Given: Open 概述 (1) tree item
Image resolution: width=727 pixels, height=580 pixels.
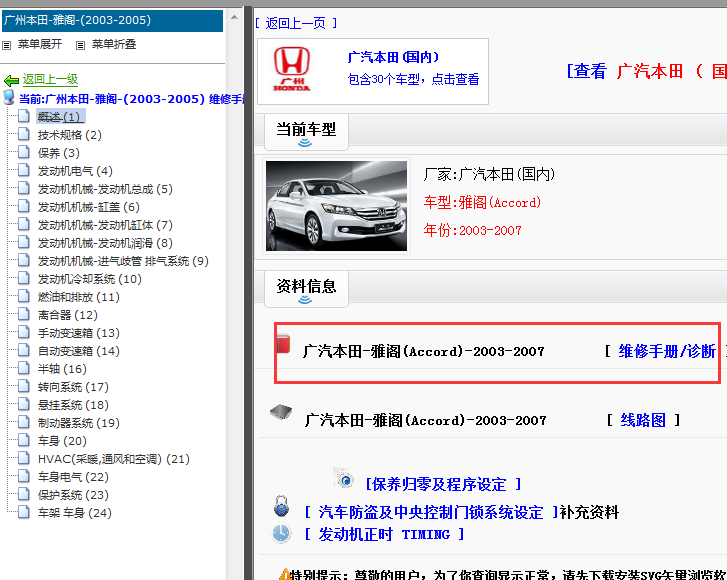Looking at the screenshot, I should click(x=60, y=116).
